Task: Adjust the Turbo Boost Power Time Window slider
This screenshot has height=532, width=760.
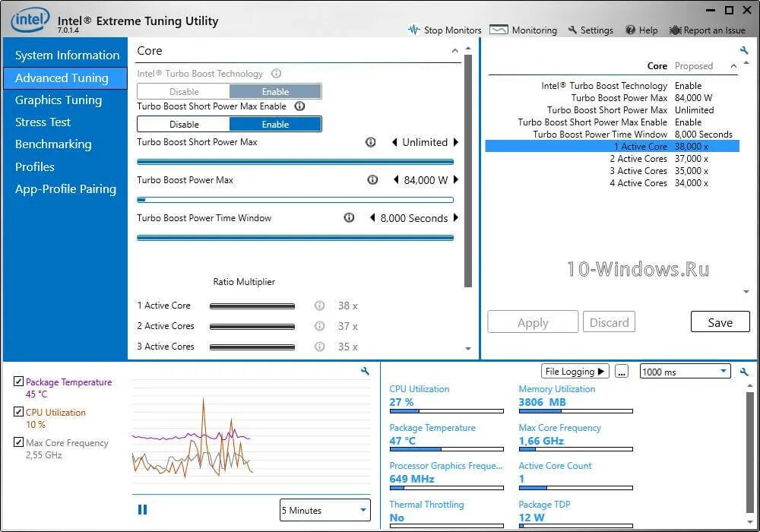Action: click(295, 237)
